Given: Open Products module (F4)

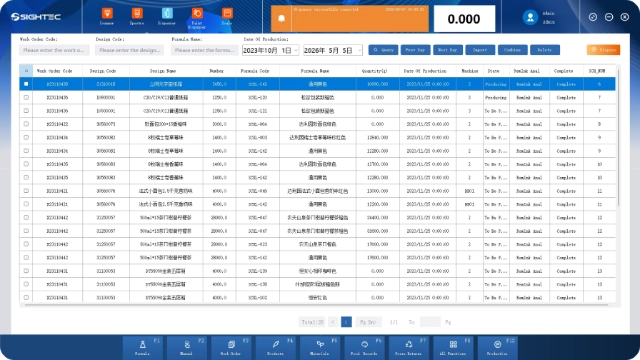Looking at the screenshot, I should 276,347.
